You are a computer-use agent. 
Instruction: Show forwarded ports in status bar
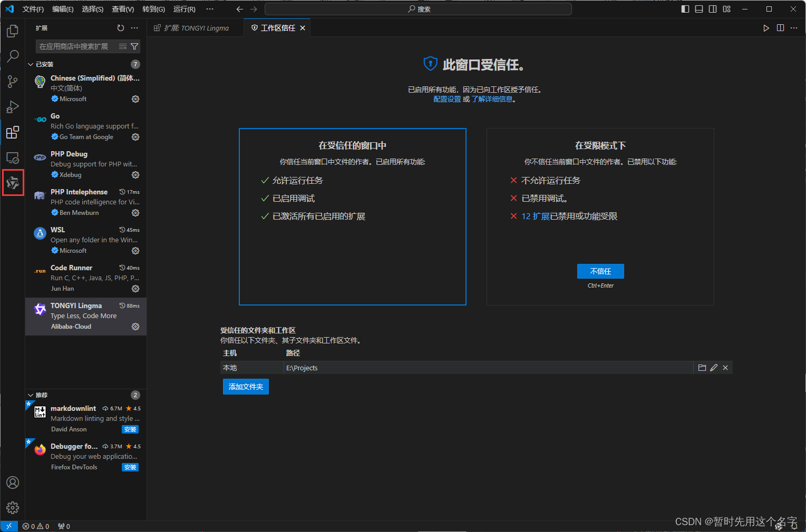click(x=64, y=526)
